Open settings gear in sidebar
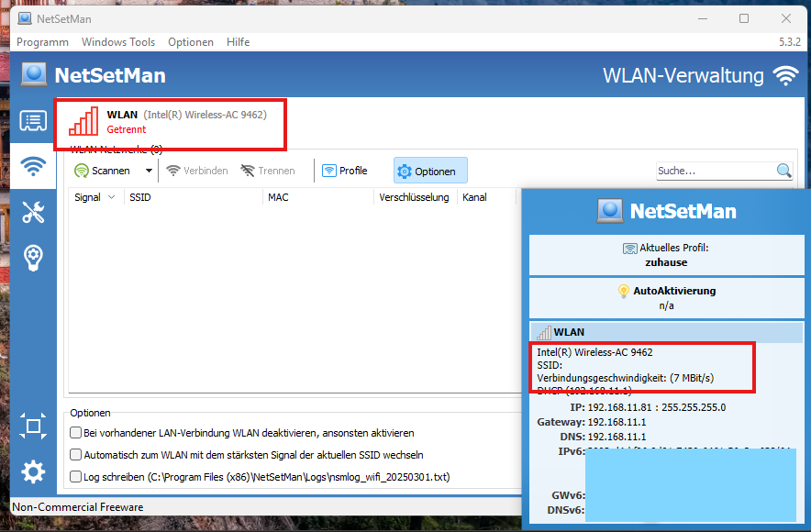 [33, 472]
